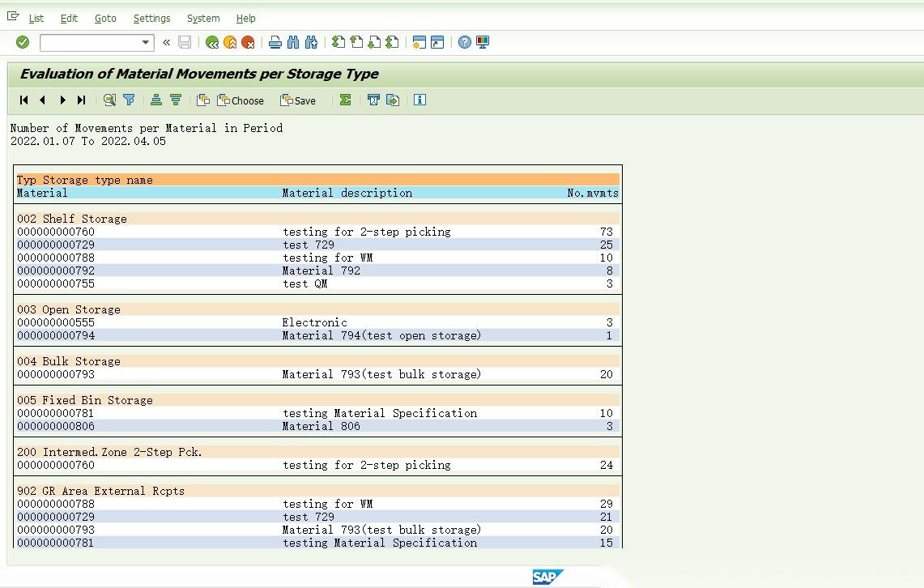Click the green checkmark Enter icon
Viewport: 924px width, 588px height.
(x=23, y=42)
